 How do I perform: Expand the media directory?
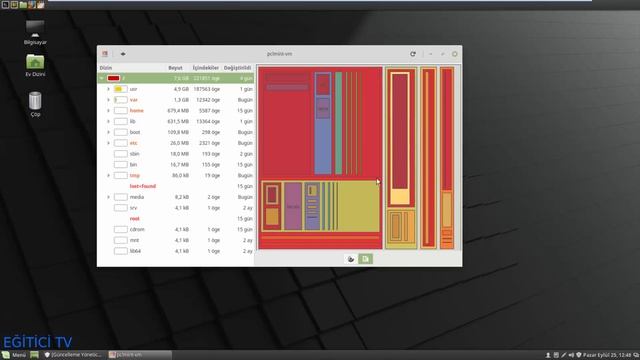point(109,197)
